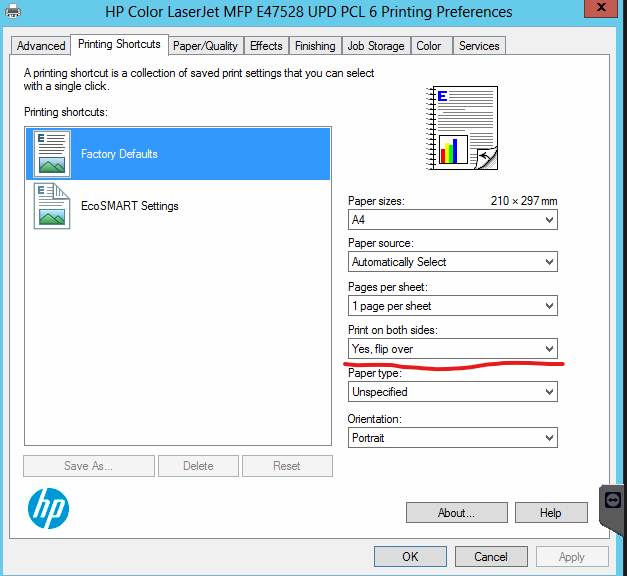
Task: Select Factory Defaults shortcut text
Action: point(119,154)
